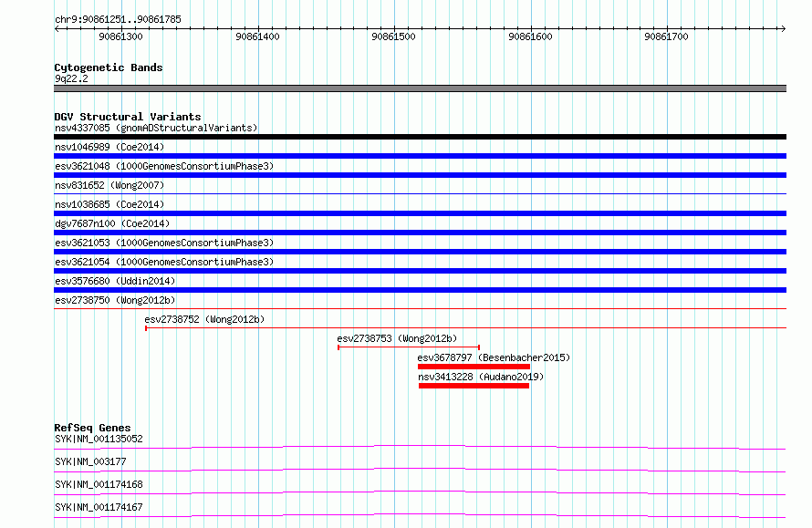Click ruler position label 90861700
This screenshot has width=812, height=528.
click(x=667, y=36)
